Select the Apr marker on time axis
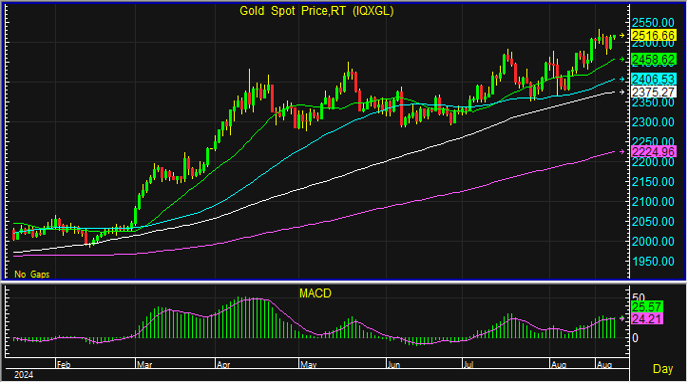Screen dimensions: 688x383 223,365
